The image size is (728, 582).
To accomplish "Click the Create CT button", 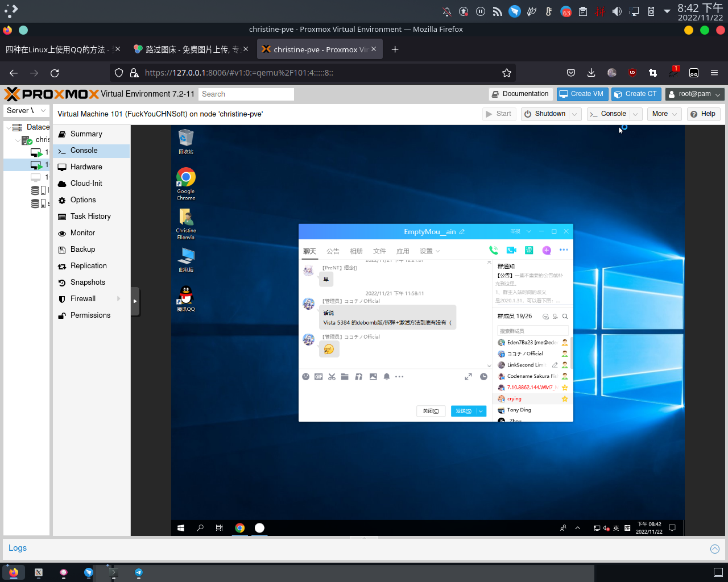I will [636, 94].
